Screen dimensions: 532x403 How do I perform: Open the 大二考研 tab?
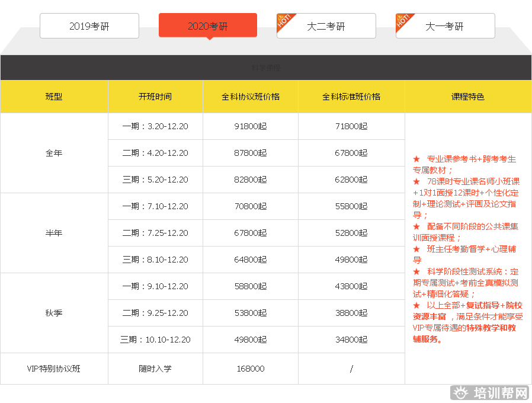pyautogui.click(x=326, y=26)
